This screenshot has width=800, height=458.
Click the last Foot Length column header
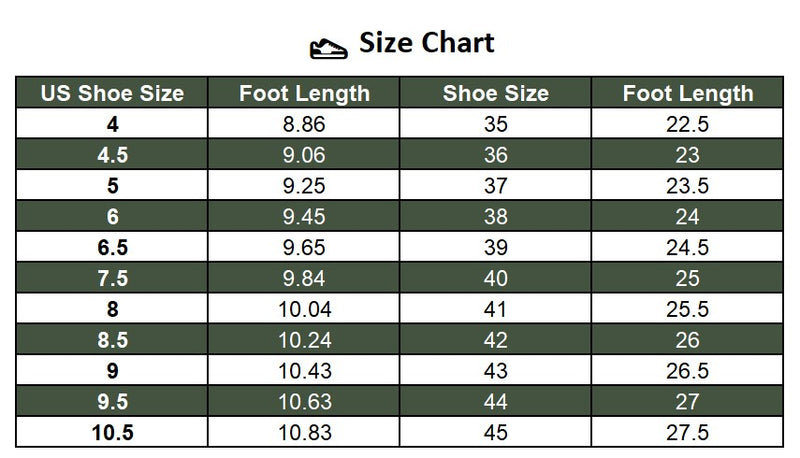tap(687, 93)
